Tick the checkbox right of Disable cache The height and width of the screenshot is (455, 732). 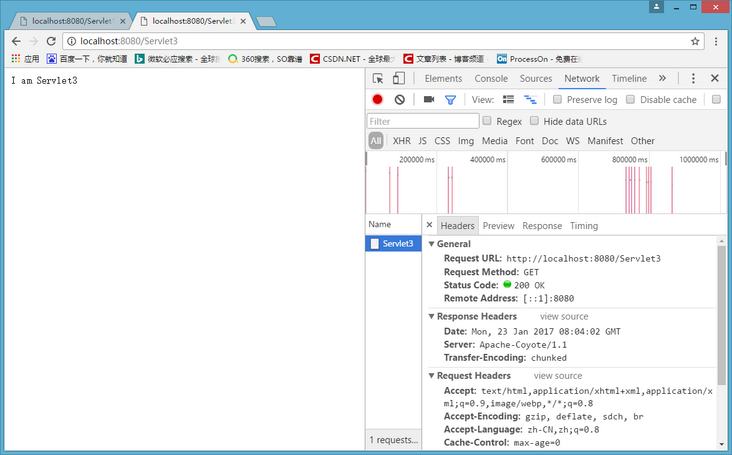coord(716,99)
